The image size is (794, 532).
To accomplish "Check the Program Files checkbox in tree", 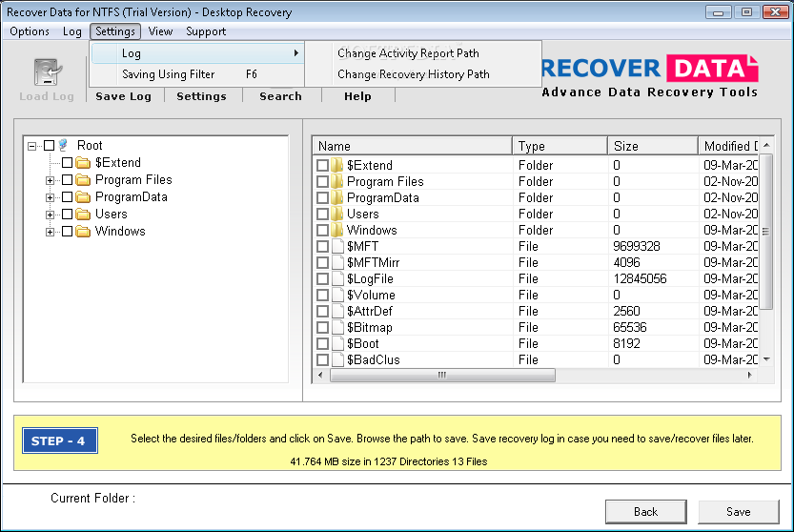I will 68,180.
